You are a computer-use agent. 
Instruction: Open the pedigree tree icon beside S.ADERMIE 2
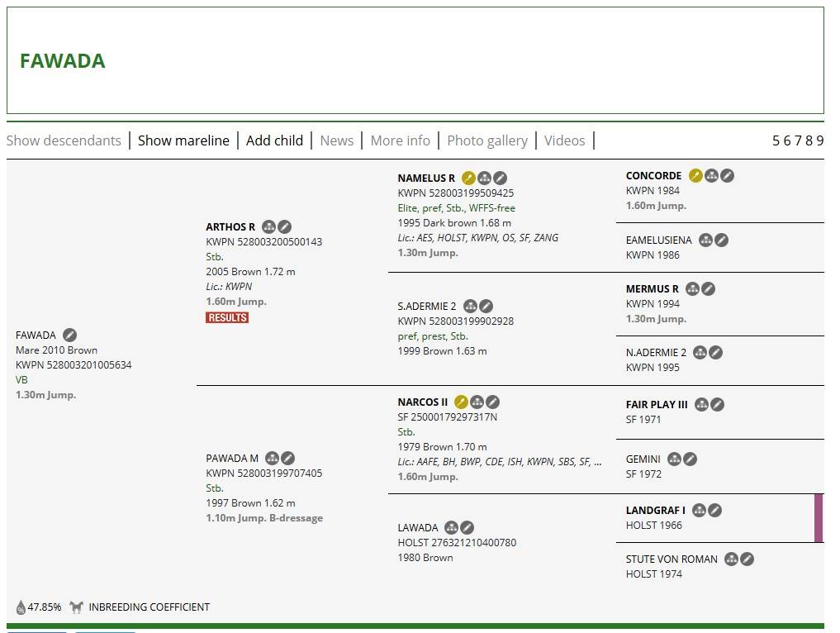470,307
